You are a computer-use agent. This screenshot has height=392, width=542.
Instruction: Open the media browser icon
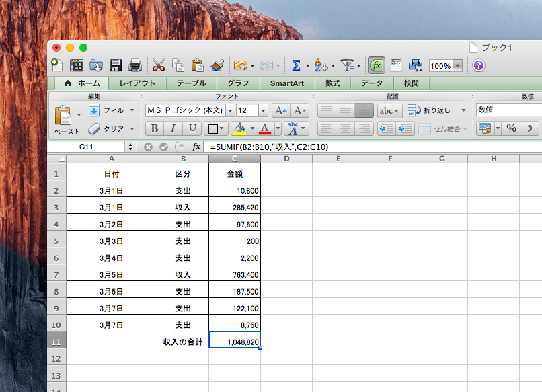click(416, 65)
